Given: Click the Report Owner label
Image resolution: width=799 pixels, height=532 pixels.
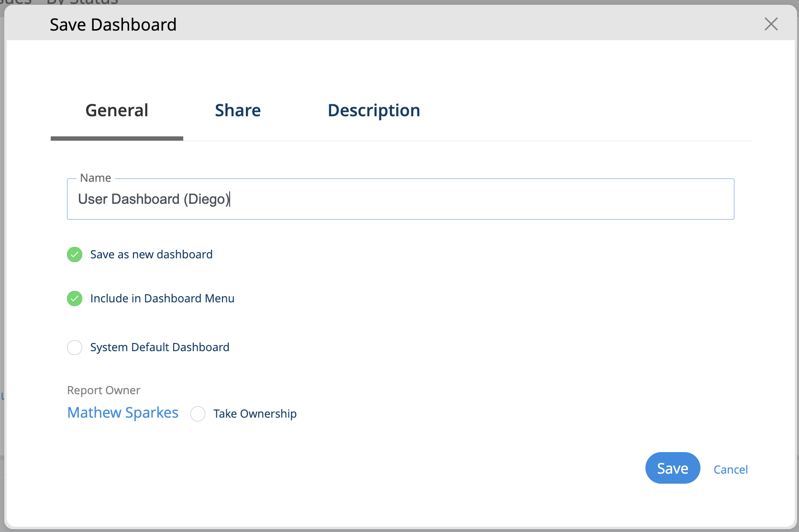Looking at the screenshot, I should click(x=103, y=390).
